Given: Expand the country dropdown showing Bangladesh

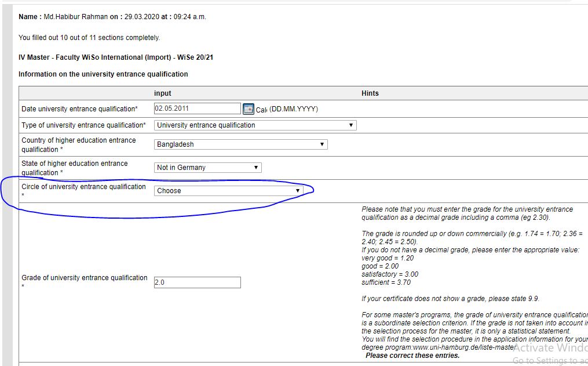Looking at the screenshot, I should click(x=240, y=144).
